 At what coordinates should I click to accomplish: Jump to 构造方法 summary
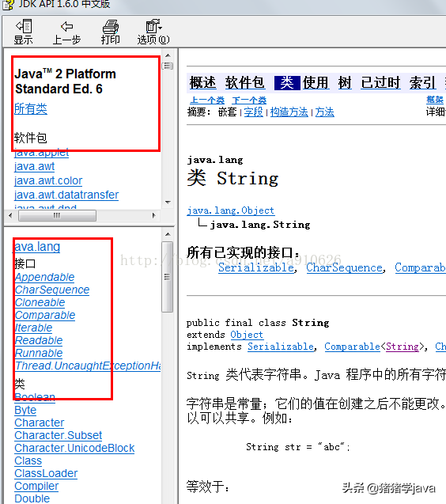tap(289, 112)
